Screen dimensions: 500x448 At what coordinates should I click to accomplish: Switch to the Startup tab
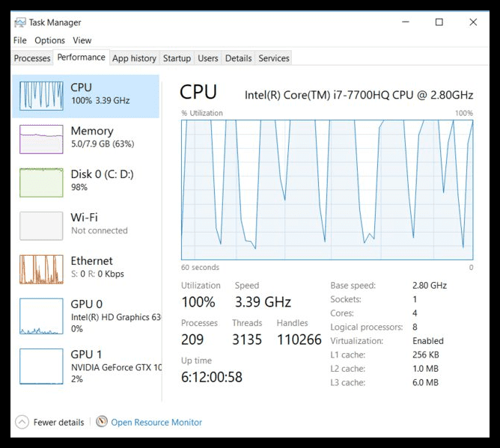point(177,58)
